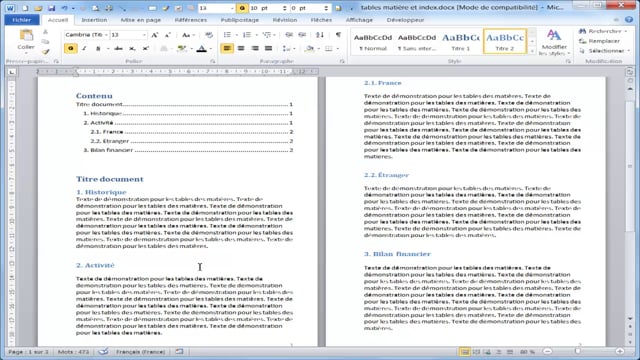Click the bullet list icon
The image size is (640, 360).
click(227, 35)
